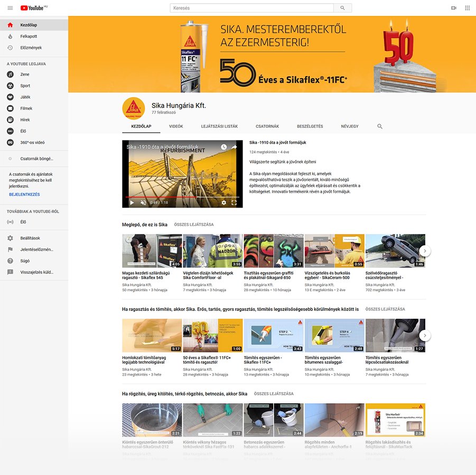Open Felkapott trending page
Image resolution: width=476 pixels, height=475 pixels.
34,36
